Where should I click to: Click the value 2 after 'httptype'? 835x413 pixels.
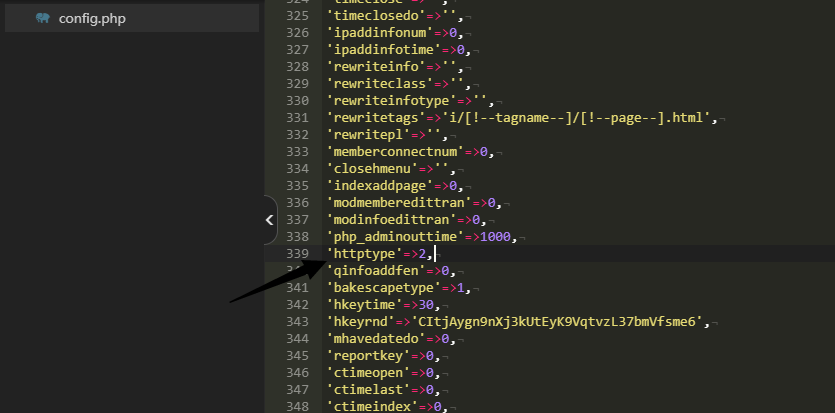pyautogui.click(x=422, y=254)
